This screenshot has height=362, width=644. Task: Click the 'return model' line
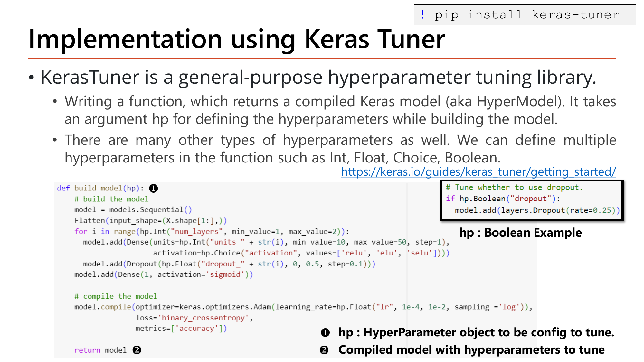(100, 350)
